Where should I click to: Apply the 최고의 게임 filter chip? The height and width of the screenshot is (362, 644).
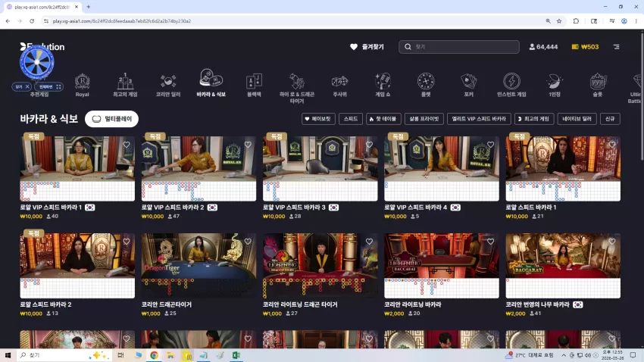tap(534, 119)
